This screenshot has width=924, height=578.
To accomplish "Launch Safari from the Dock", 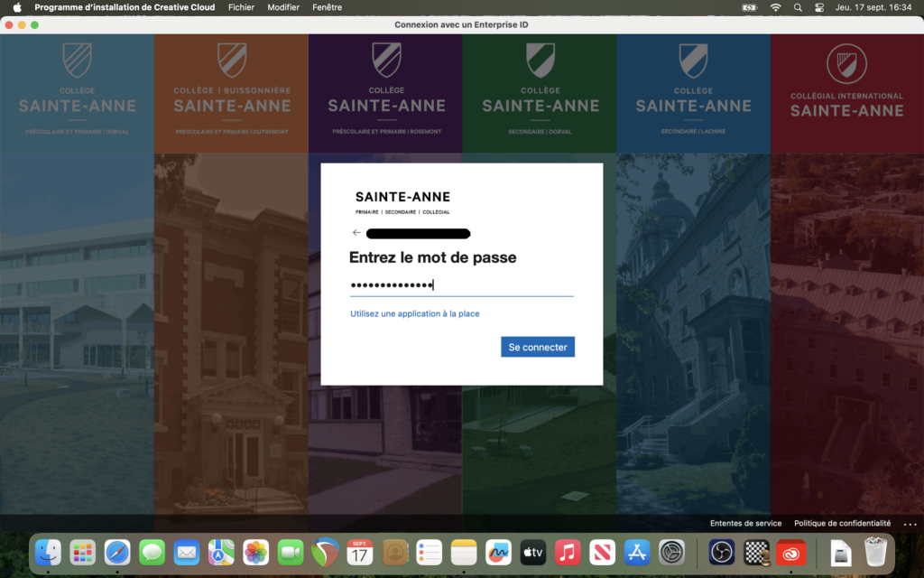I will coord(117,553).
